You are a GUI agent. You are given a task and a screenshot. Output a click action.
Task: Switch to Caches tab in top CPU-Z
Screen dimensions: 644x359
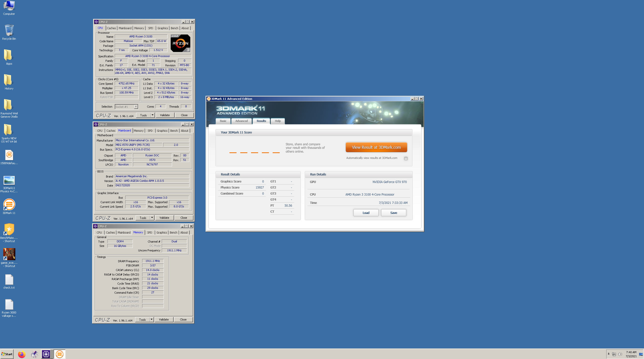coord(111,28)
